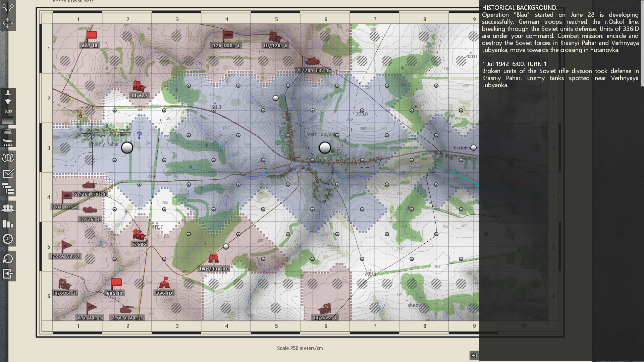Click the briefing panel scrollbar
This screenshot has height=362, width=644.
[642, 44]
